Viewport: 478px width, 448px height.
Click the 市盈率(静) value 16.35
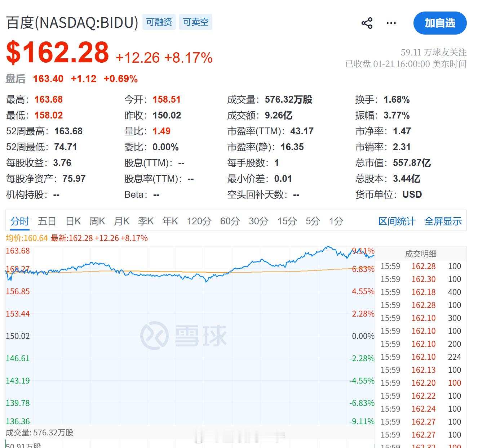pyautogui.click(x=292, y=147)
